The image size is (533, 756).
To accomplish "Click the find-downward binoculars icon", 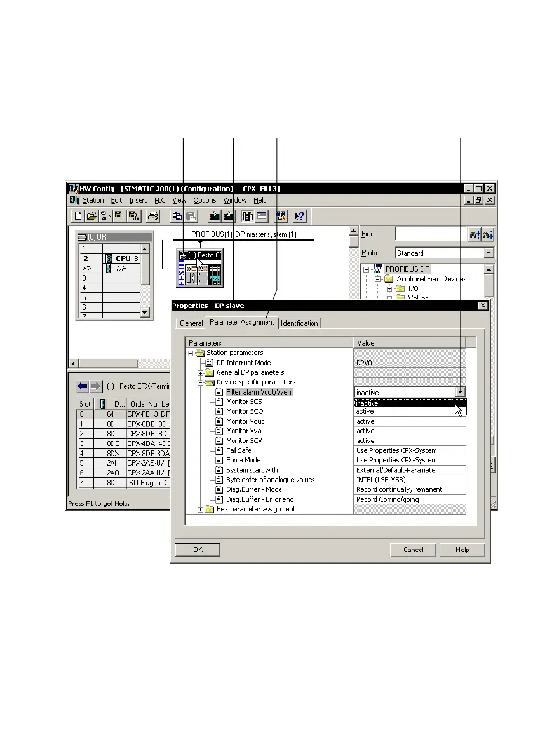I will (x=488, y=234).
